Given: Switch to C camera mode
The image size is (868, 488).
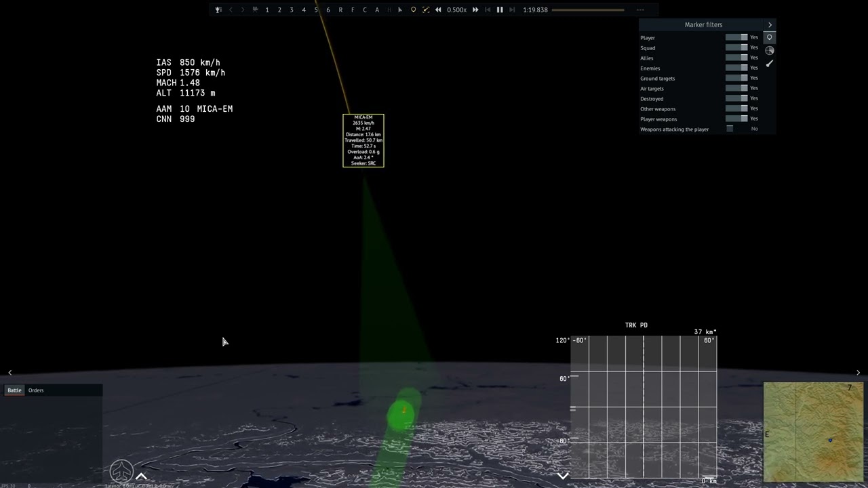Looking at the screenshot, I should click(365, 9).
